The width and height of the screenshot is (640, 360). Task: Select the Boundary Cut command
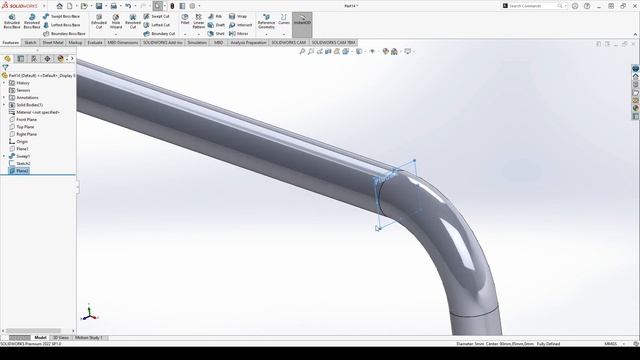[x=159, y=33]
